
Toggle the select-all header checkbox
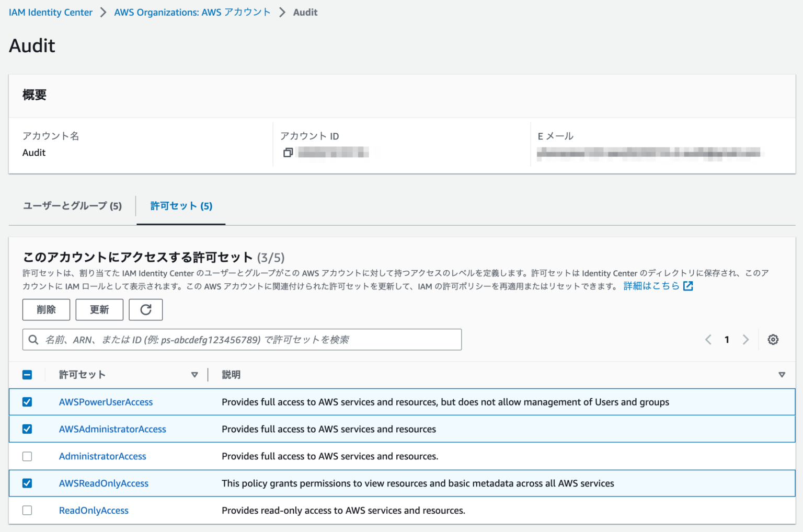click(27, 375)
